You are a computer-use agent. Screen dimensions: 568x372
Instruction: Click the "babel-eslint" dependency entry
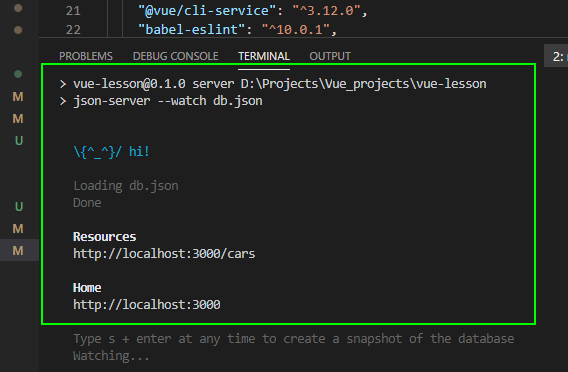(x=191, y=30)
